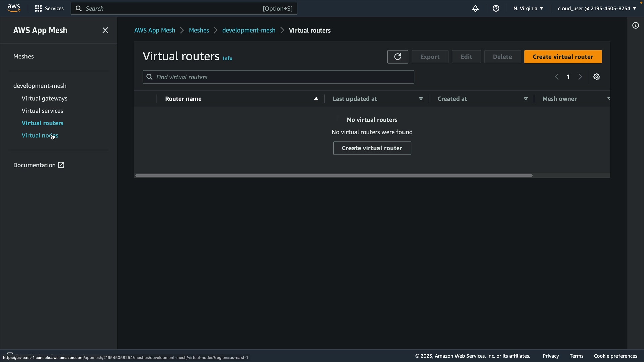Expand the cloud_user account dropdown
This screenshot has height=362, width=644.
[x=597, y=8]
